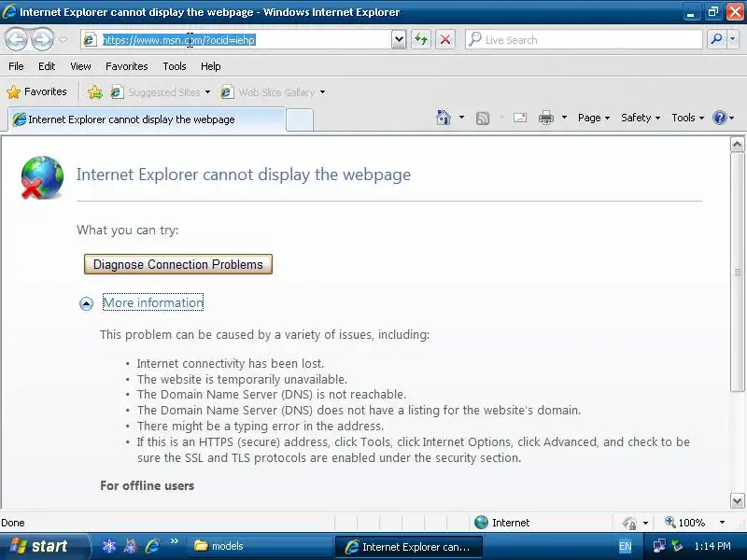Expand the Web Slice Gallery dropdown arrow
This screenshot has height=560, width=747.
point(322,92)
